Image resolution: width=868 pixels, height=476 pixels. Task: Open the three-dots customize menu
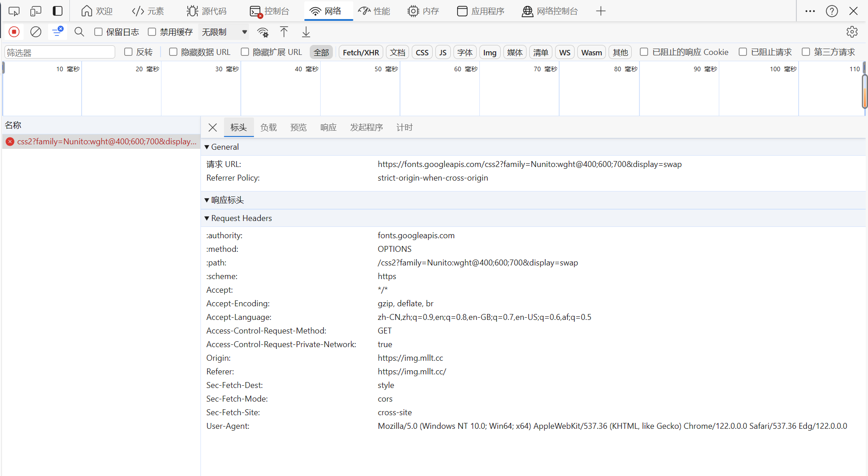point(810,11)
